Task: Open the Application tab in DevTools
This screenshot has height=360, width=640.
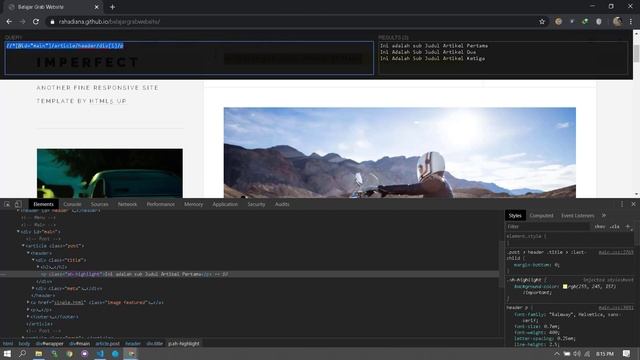Action: 225,204
